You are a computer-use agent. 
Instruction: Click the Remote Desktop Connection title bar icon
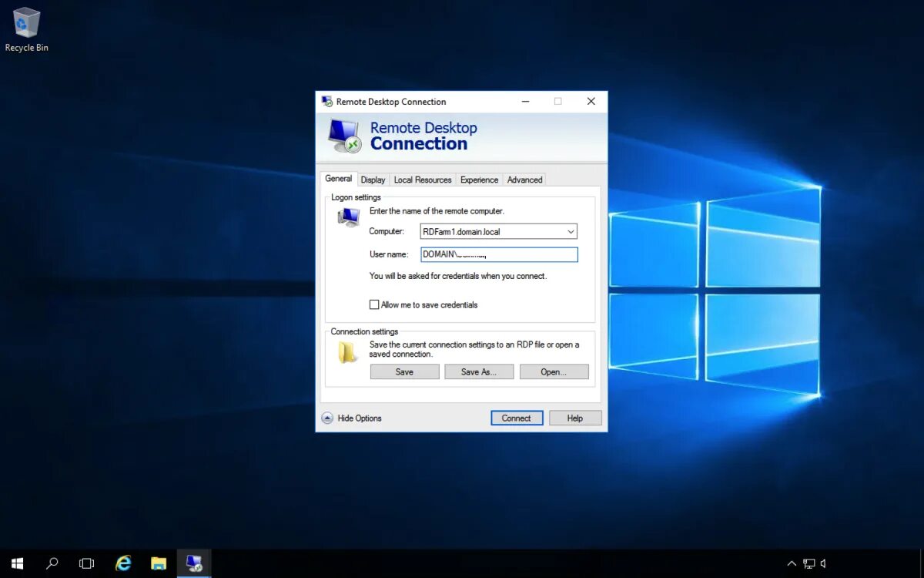[x=327, y=101]
